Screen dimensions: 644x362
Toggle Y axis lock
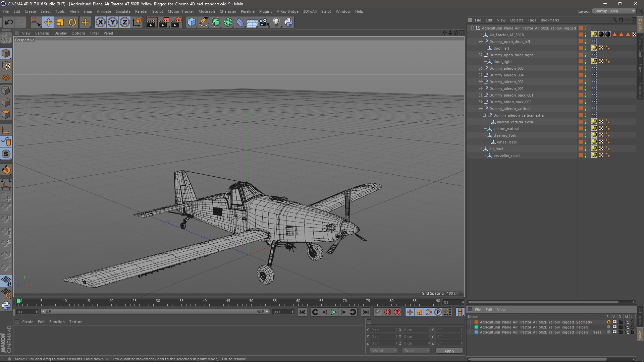click(113, 22)
